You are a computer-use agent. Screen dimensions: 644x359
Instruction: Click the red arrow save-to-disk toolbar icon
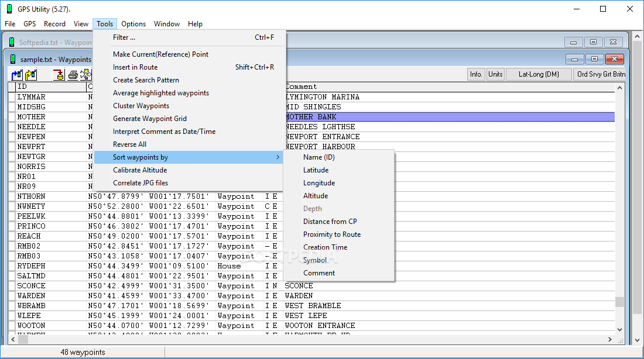[x=59, y=75]
